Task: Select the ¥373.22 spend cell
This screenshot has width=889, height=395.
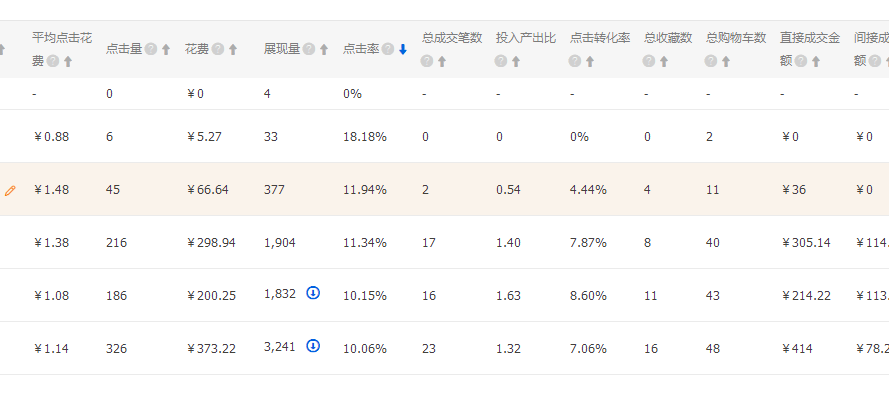Action: coord(211,349)
